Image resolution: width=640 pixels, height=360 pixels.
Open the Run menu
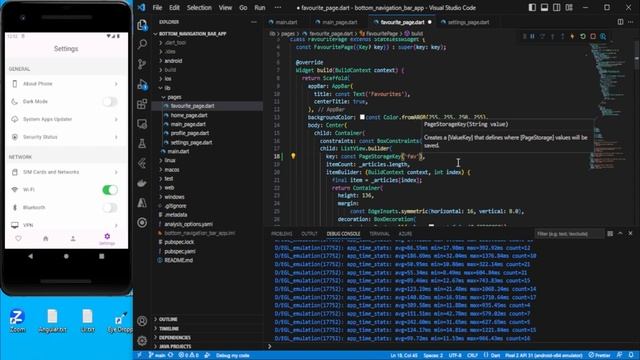point(260,7)
